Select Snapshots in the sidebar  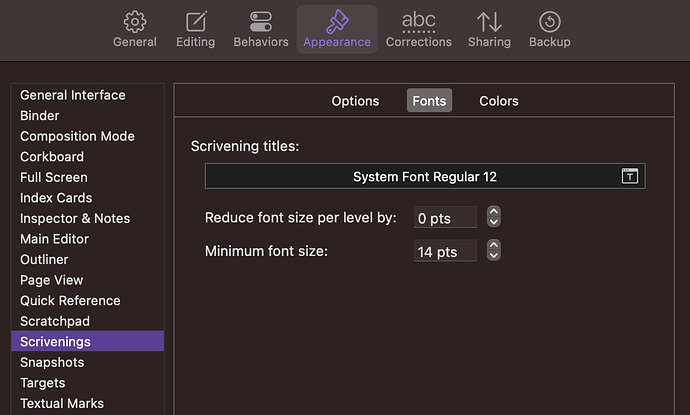point(88,362)
